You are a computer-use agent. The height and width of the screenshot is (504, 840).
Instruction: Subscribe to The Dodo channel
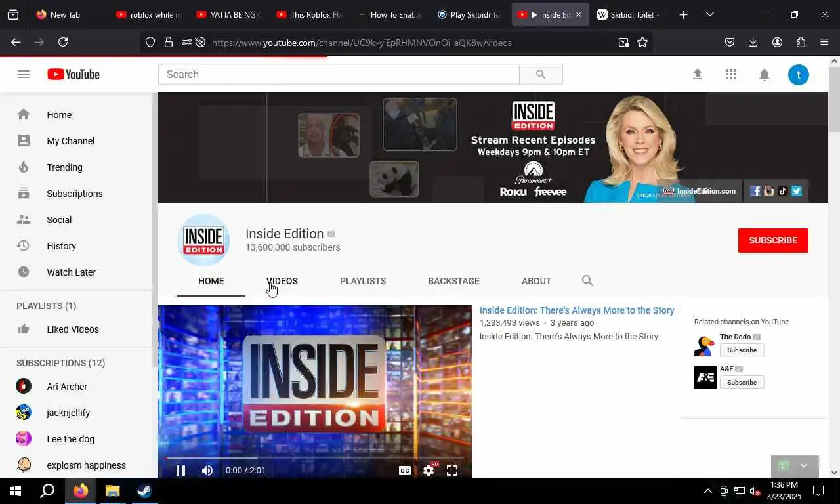tap(742, 350)
